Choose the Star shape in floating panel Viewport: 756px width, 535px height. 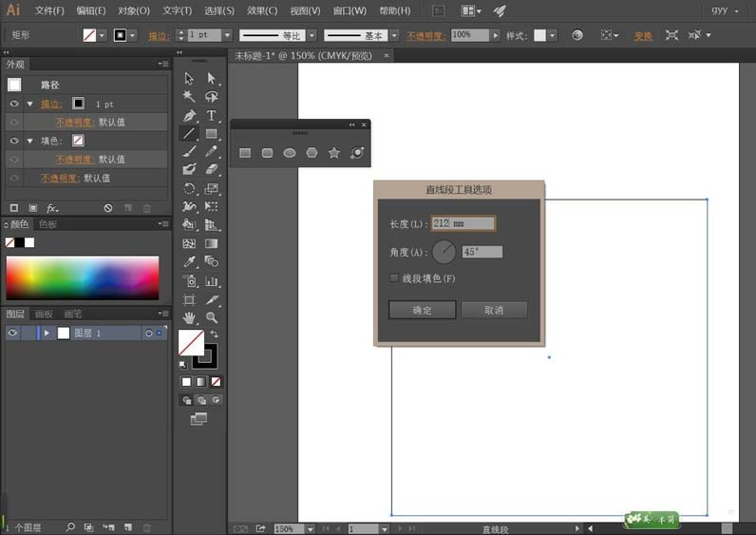(x=334, y=153)
